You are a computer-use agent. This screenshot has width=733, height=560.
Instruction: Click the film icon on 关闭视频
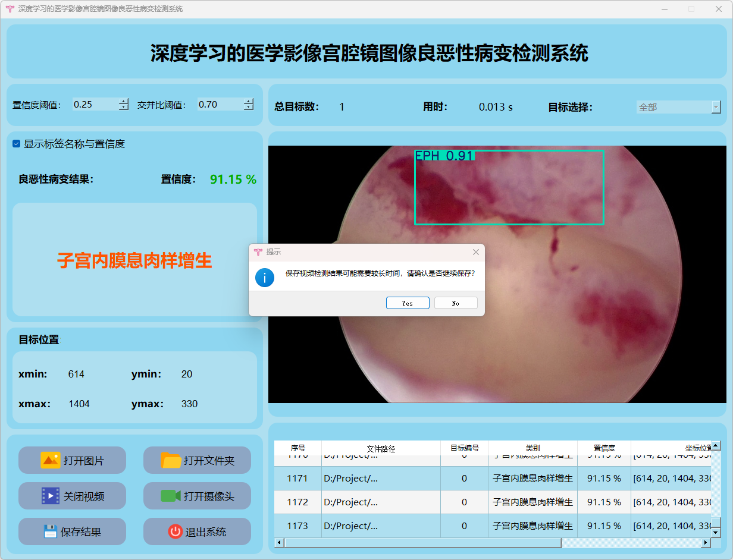(x=50, y=496)
